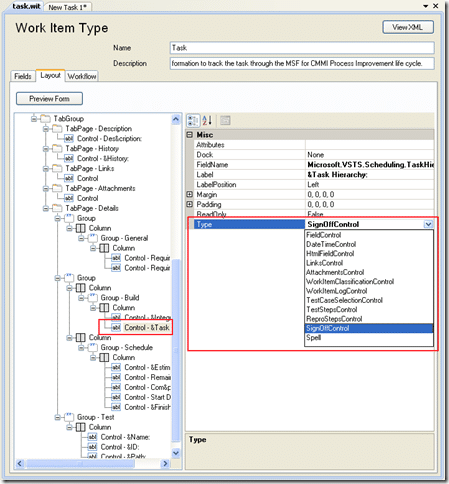Viewport: 449px width, 484px height.
Task: Expand the Padding property
Action: (190, 204)
